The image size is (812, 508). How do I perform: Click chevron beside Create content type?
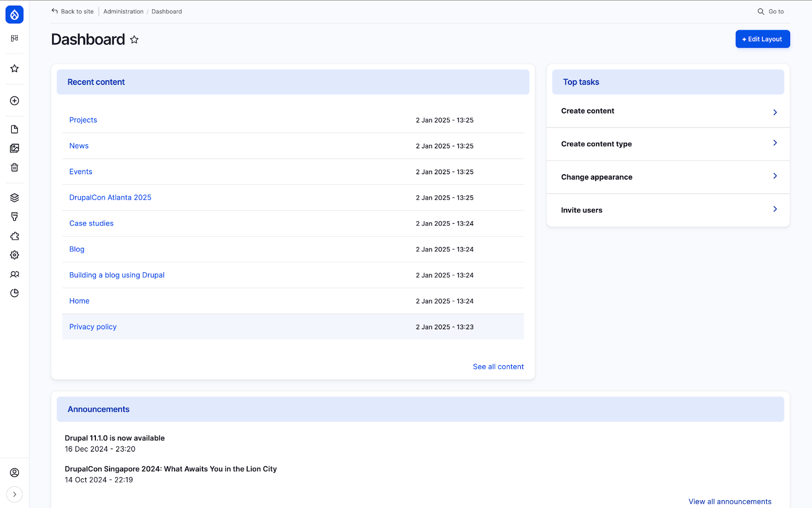pyautogui.click(x=775, y=143)
